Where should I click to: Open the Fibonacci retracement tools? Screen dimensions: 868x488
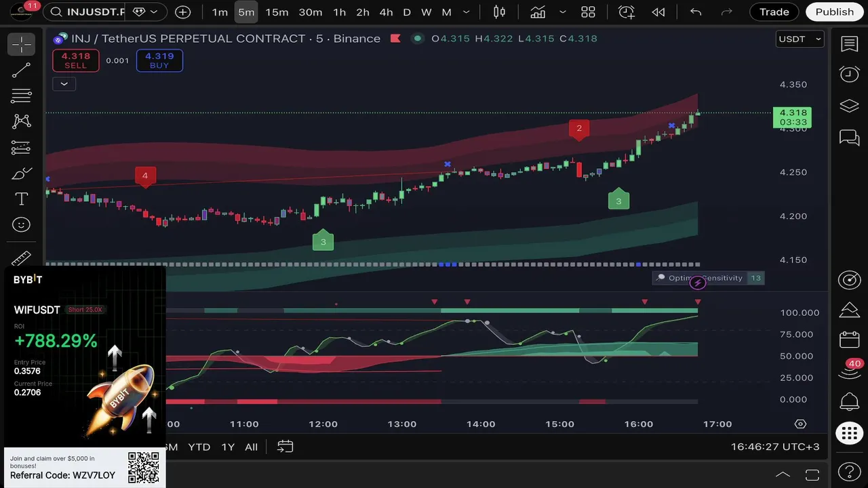[22, 96]
